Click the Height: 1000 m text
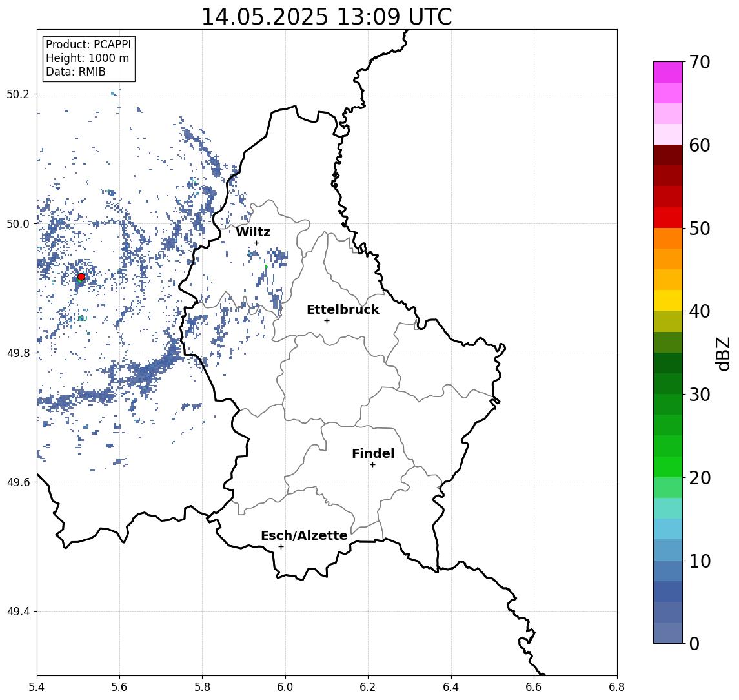 point(87,58)
